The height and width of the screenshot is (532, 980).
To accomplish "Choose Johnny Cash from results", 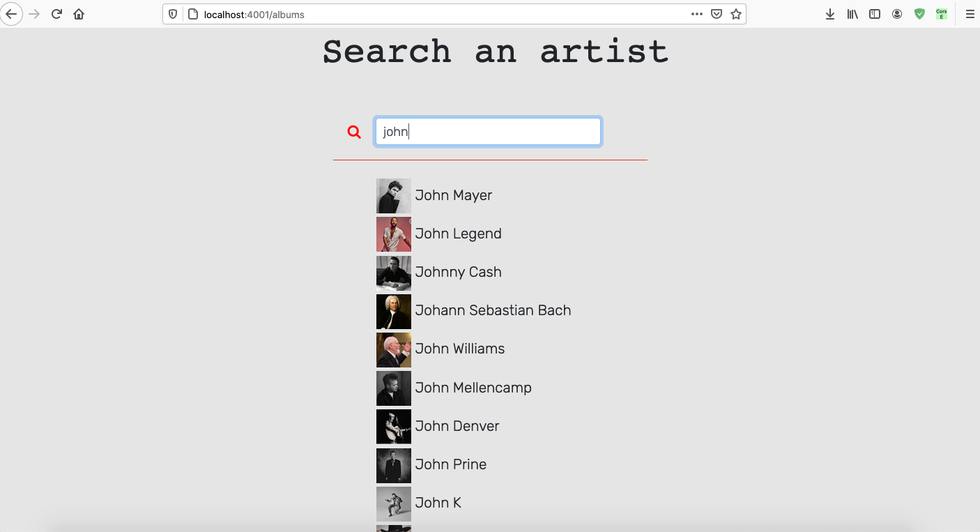I will click(459, 272).
